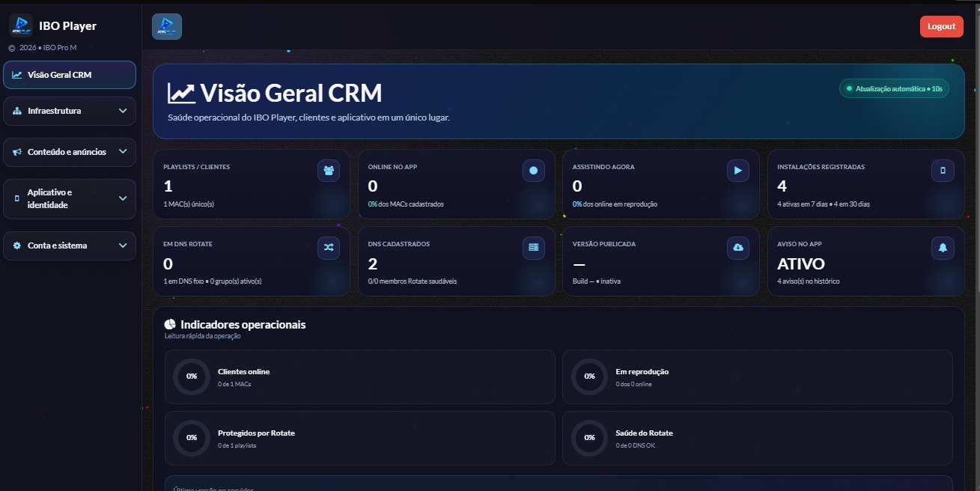980x491 pixels.
Task: Click the Saúde do Rotate progress ring
Action: coord(589,438)
